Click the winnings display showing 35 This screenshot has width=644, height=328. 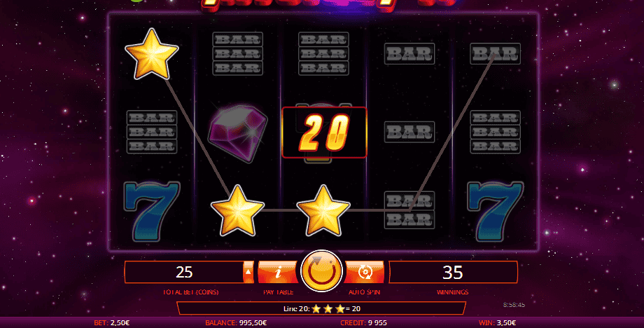tap(453, 272)
